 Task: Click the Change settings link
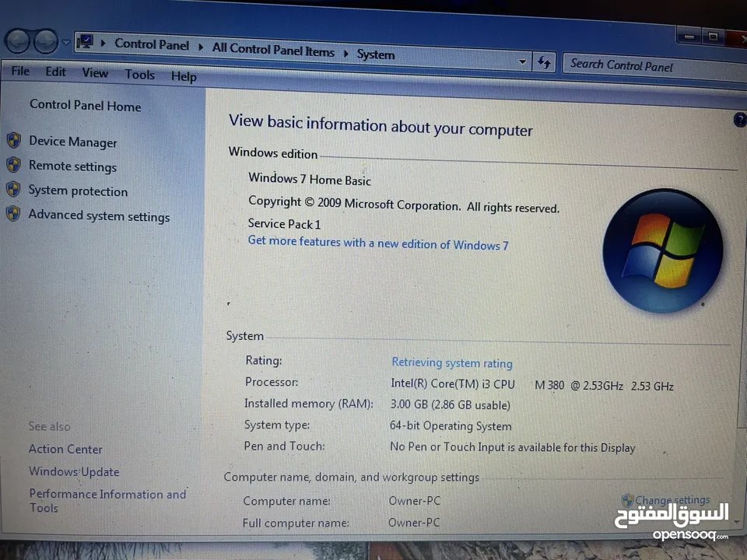pyautogui.click(x=672, y=500)
